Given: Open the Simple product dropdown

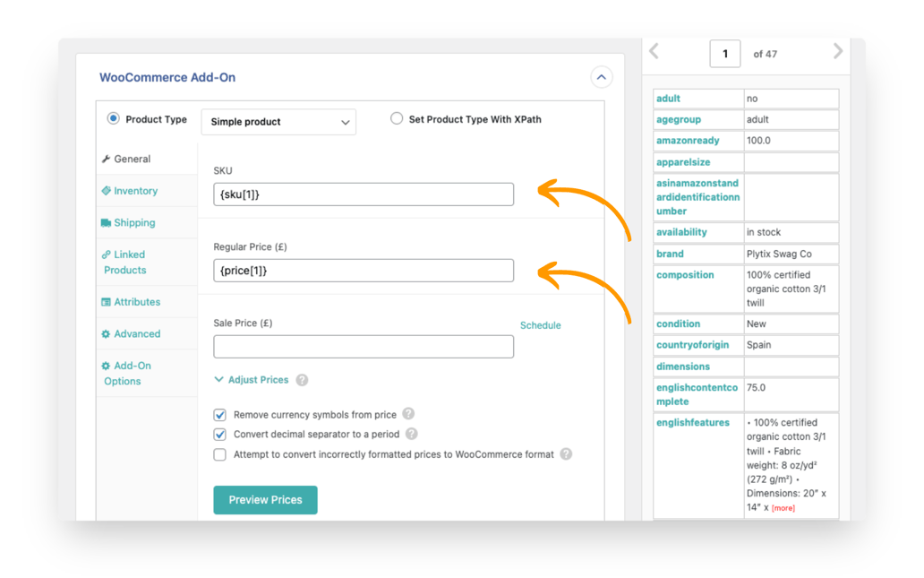Looking at the screenshot, I should pyautogui.click(x=278, y=122).
